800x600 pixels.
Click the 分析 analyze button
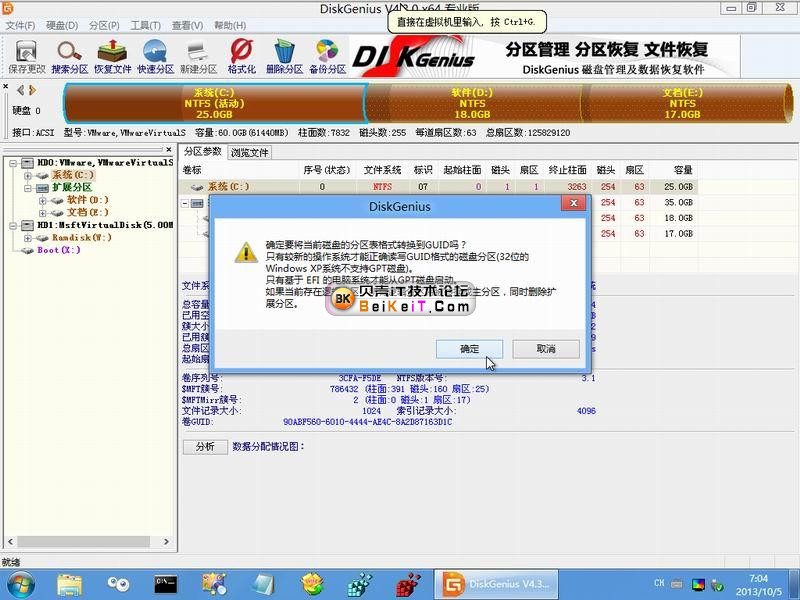tap(205, 446)
